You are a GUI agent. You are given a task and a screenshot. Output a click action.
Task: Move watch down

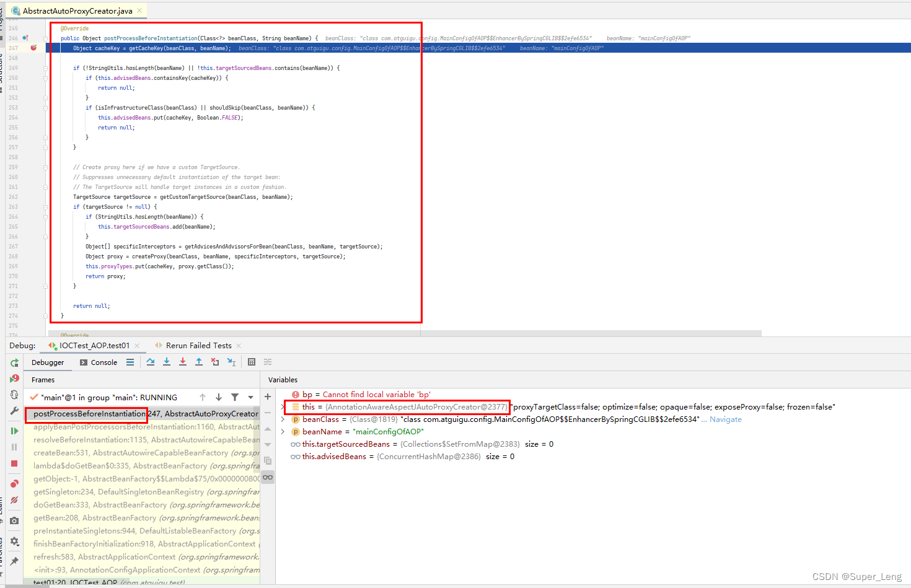click(268, 445)
